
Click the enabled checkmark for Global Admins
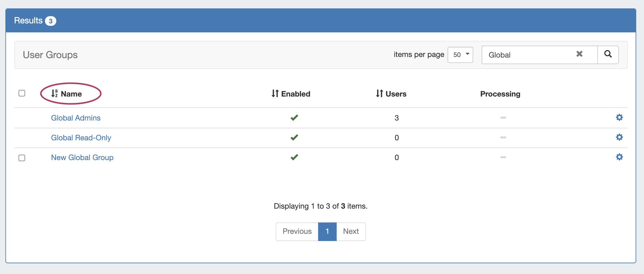(x=294, y=118)
